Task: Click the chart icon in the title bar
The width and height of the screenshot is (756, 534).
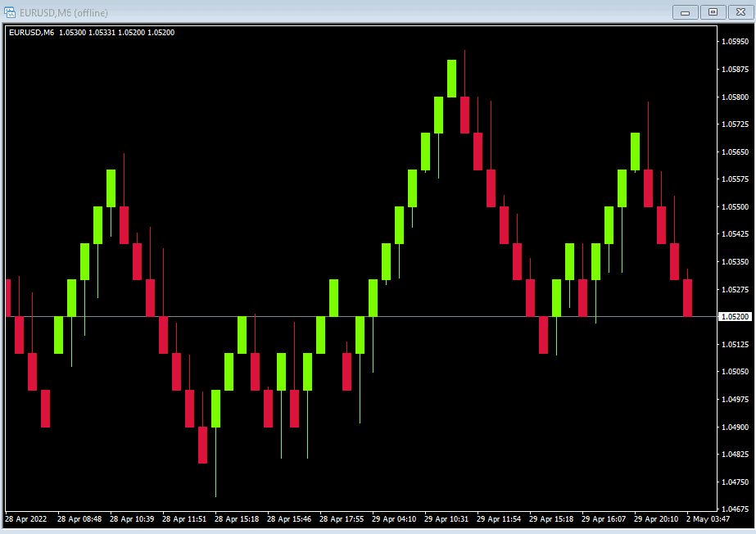Action: [9, 12]
